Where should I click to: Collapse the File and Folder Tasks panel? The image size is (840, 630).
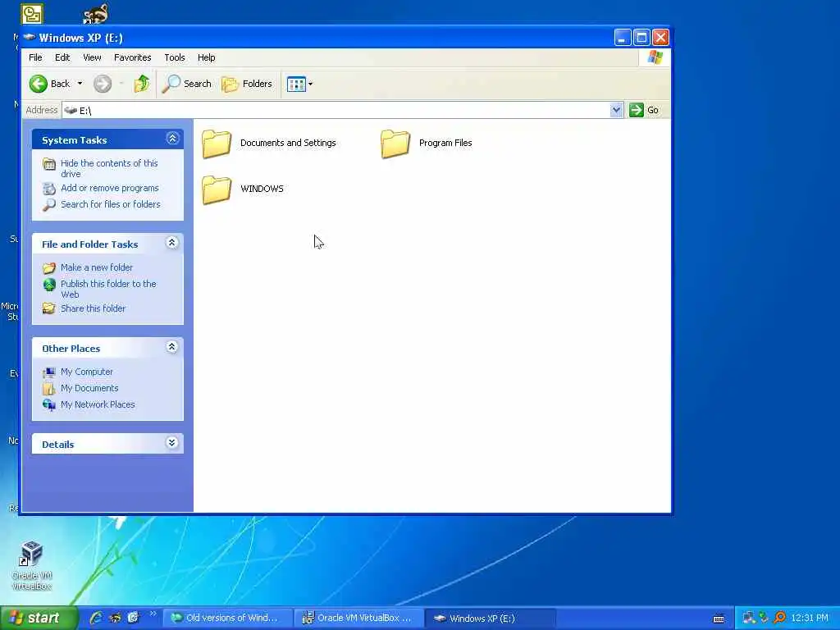click(x=172, y=243)
